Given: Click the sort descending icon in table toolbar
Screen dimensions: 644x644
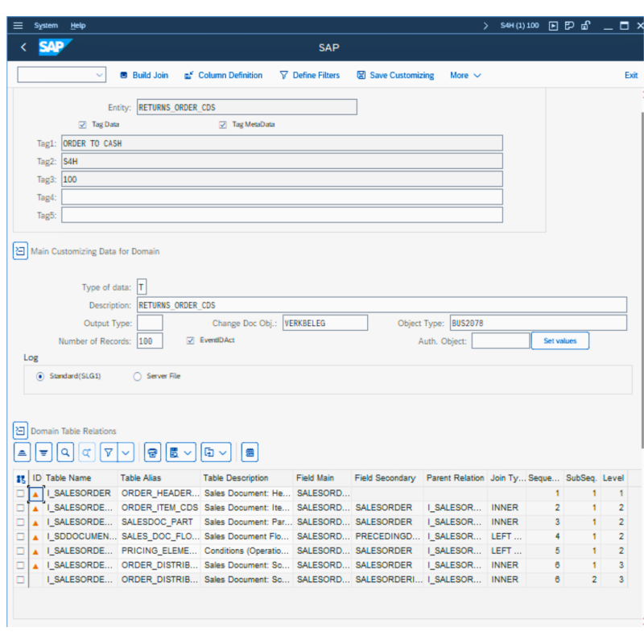Looking at the screenshot, I should (43, 452).
